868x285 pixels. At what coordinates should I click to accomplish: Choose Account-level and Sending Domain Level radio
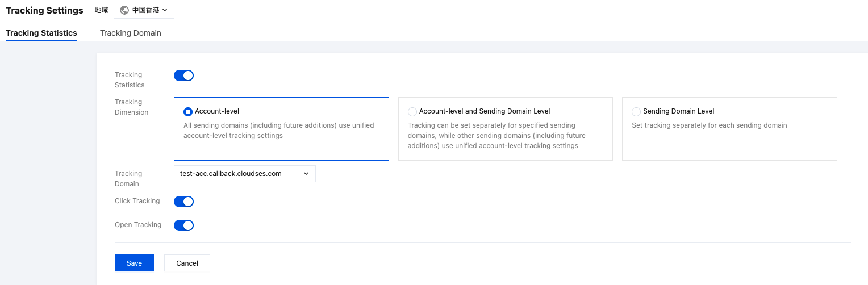[412, 112]
